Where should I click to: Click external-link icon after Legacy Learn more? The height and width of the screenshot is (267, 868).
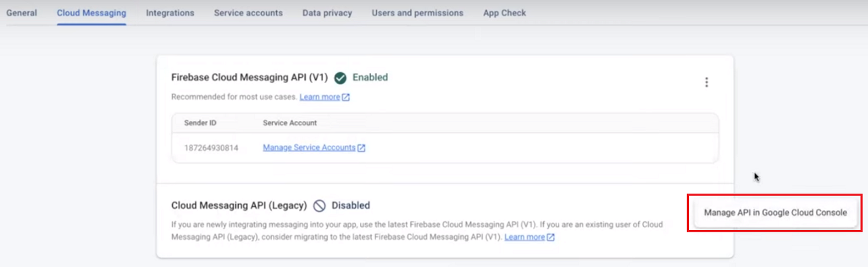point(551,238)
